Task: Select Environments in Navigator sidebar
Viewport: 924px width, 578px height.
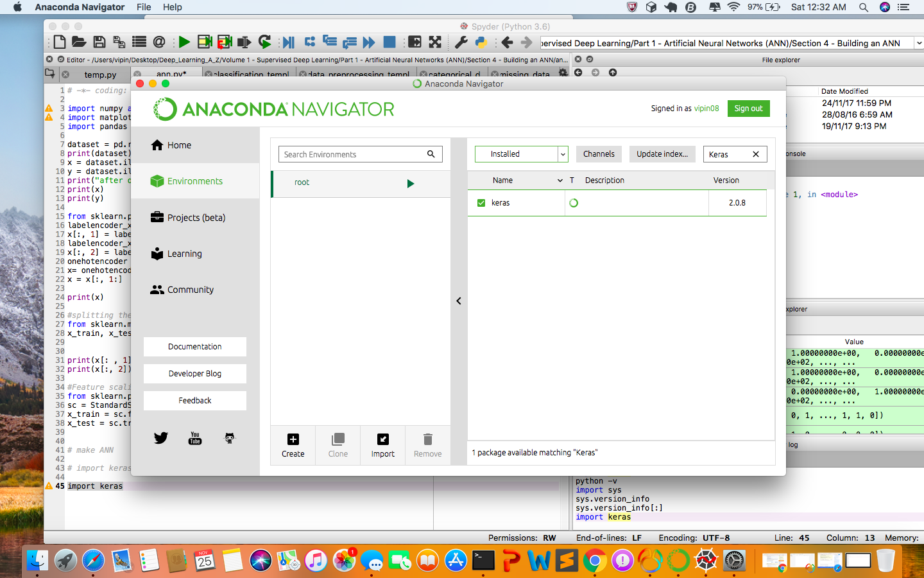Action: 195,181
